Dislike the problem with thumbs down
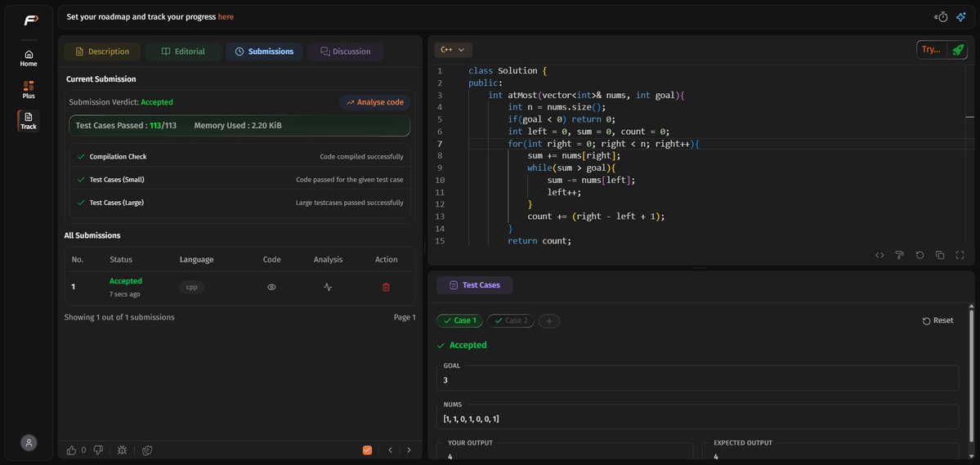Image resolution: width=980 pixels, height=465 pixels. (98, 450)
